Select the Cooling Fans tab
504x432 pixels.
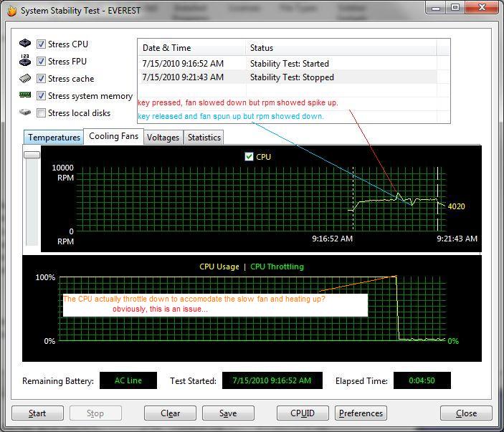click(x=113, y=136)
